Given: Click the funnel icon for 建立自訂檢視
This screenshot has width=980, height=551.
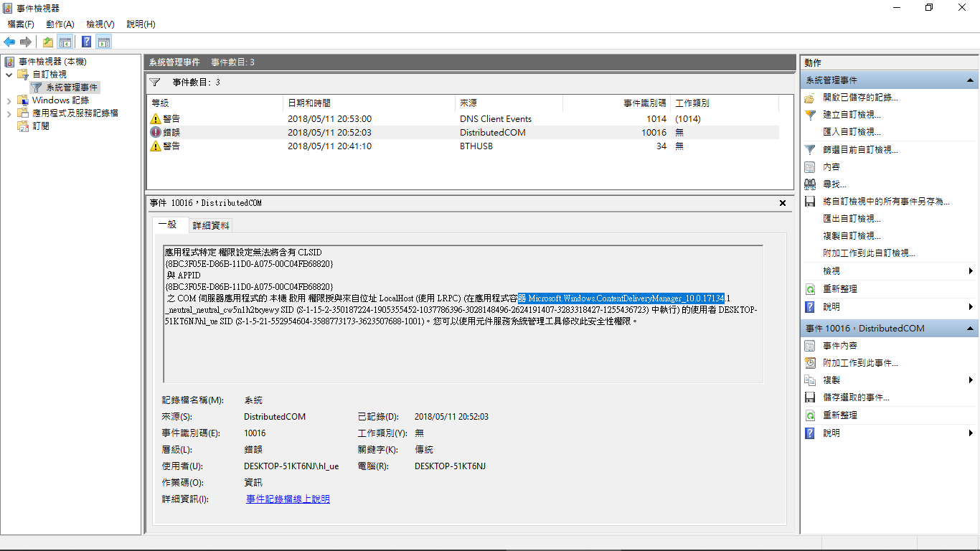Looking at the screenshot, I should pyautogui.click(x=810, y=115).
